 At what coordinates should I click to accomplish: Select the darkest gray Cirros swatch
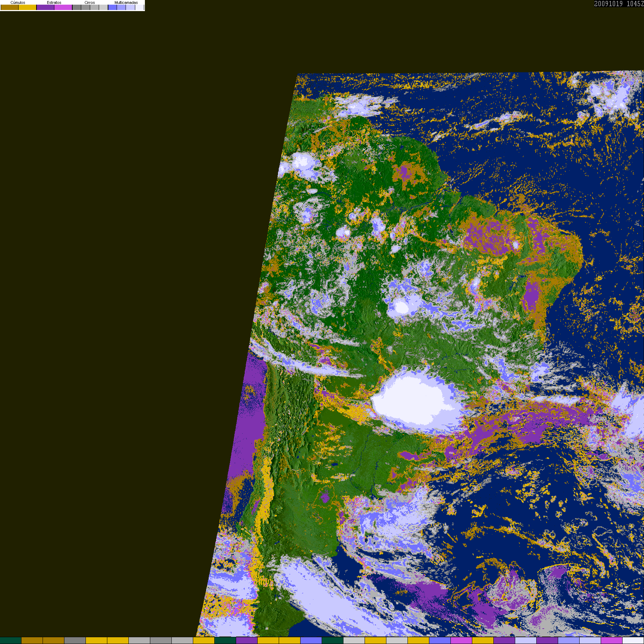(77, 7)
